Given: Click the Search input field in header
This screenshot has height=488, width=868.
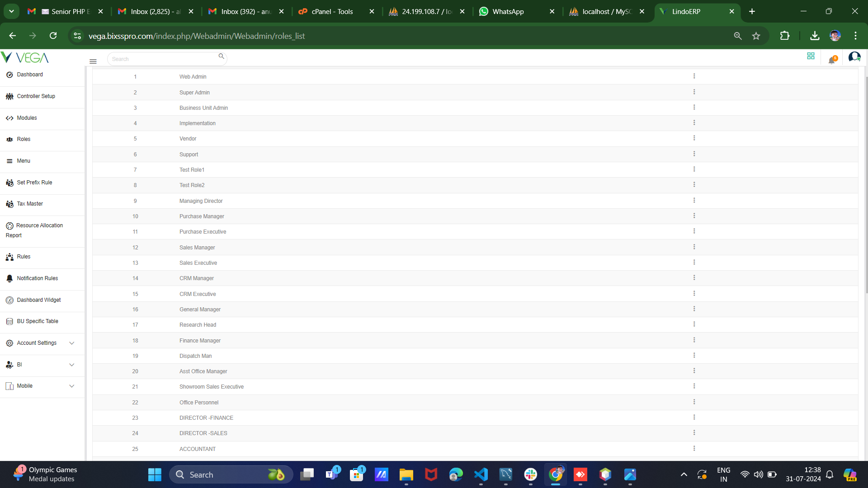Looking at the screenshot, I should [163, 59].
